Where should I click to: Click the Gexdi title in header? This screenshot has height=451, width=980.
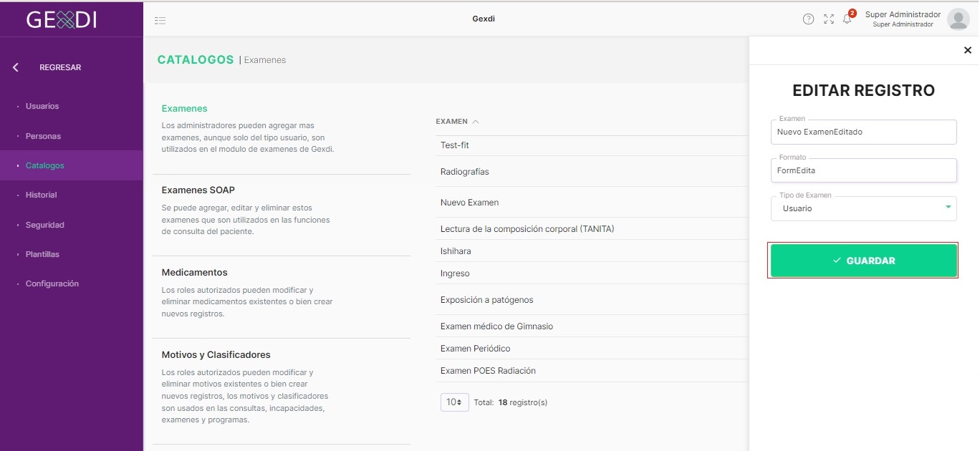click(484, 19)
